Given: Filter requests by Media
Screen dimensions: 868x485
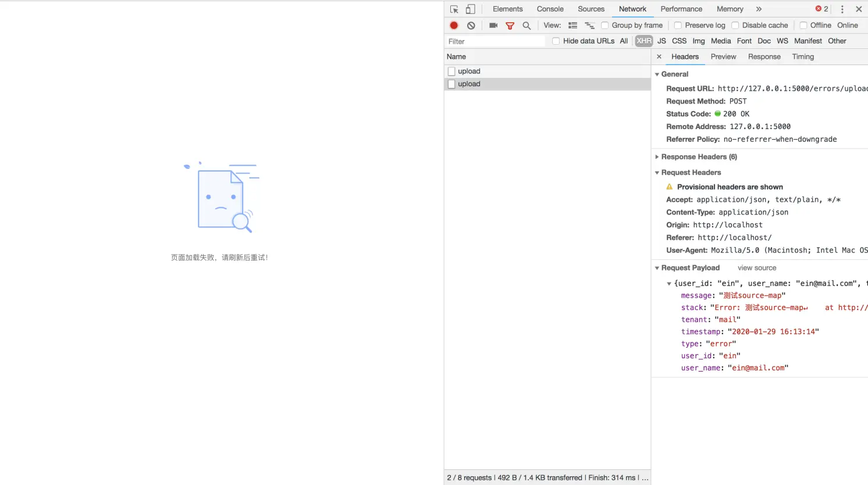Looking at the screenshot, I should click(721, 41).
